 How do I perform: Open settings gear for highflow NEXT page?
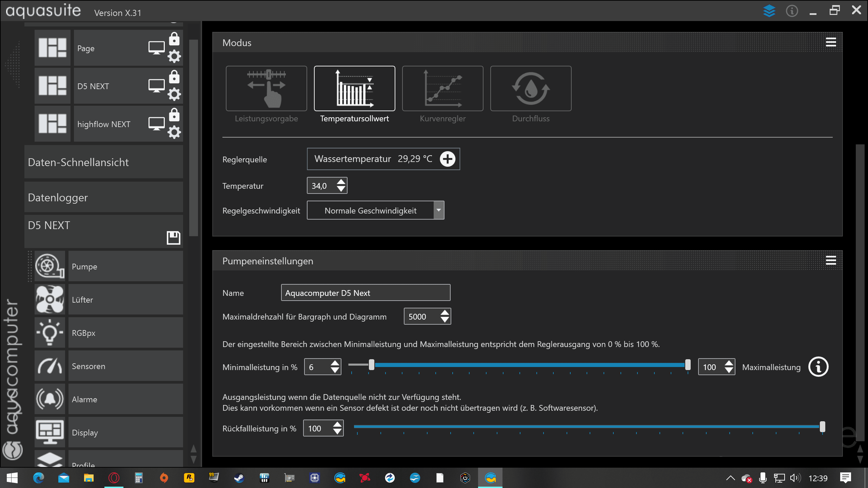174,132
